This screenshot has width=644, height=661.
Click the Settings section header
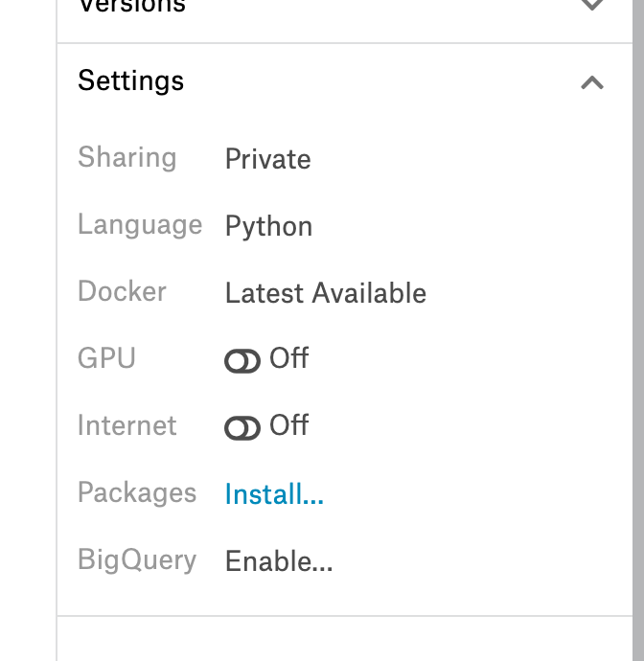click(x=130, y=80)
